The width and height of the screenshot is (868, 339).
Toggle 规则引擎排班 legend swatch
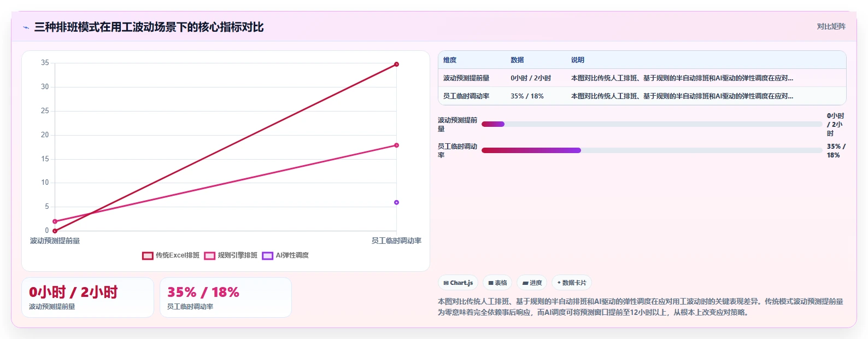tap(209, 255)
